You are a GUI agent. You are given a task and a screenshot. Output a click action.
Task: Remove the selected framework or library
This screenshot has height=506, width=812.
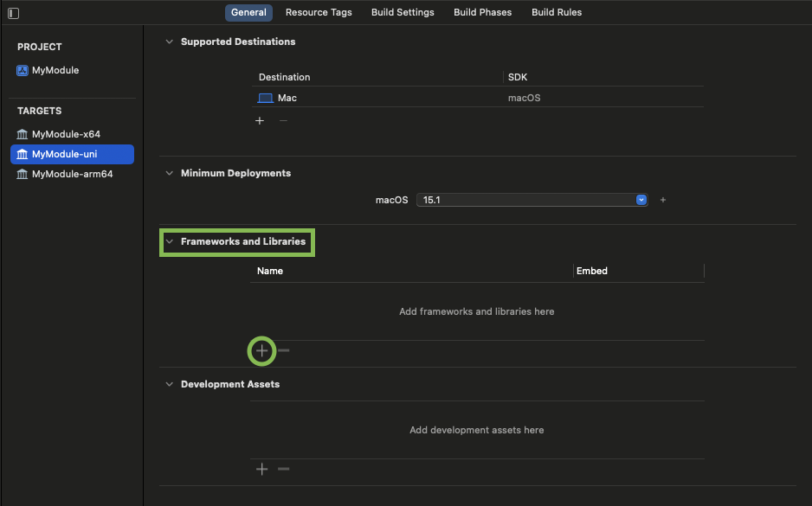(284, 351)
